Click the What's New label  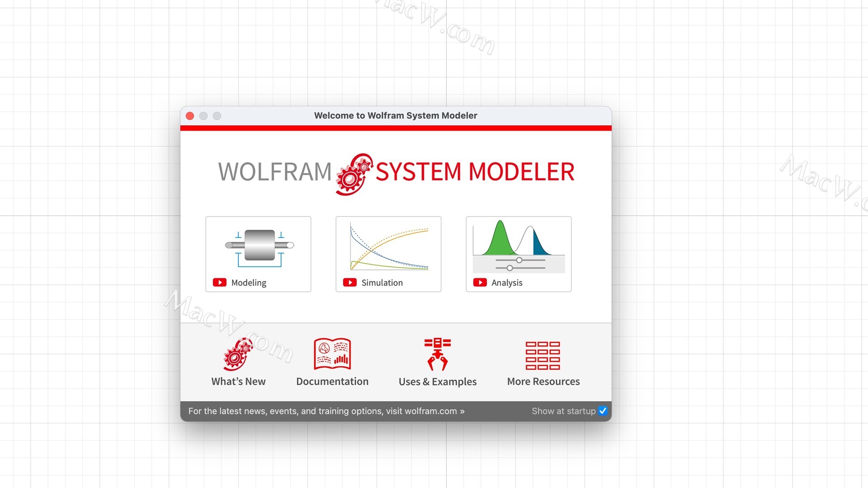(238, 381)
